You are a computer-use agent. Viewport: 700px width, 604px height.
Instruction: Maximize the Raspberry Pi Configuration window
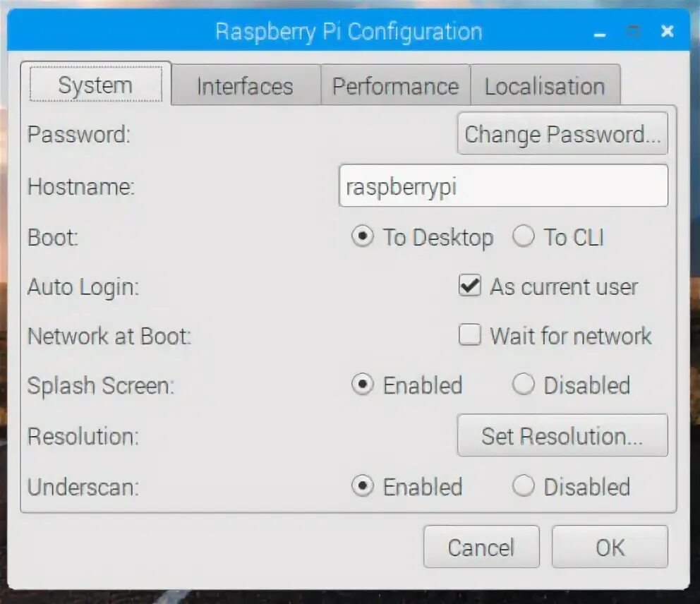[634, 31]
